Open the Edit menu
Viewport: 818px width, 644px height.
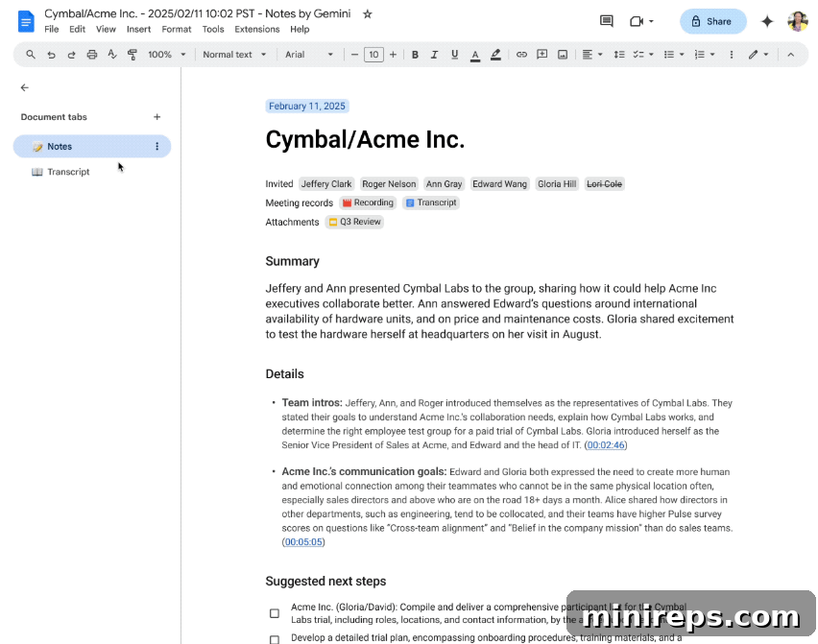pyautogui.click(x=77, y=29)
